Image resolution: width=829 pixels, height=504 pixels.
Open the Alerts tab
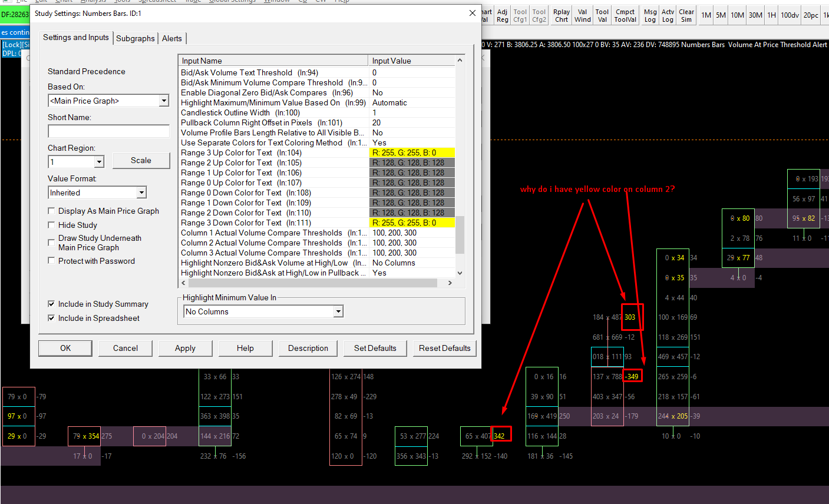(172, 38)
